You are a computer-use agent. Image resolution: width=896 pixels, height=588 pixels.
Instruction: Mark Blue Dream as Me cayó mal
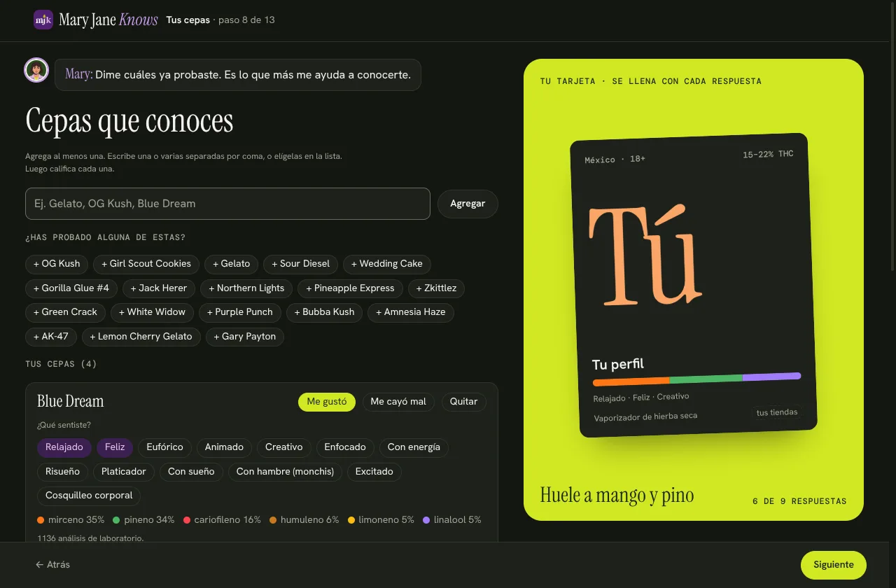click(398, 402)
